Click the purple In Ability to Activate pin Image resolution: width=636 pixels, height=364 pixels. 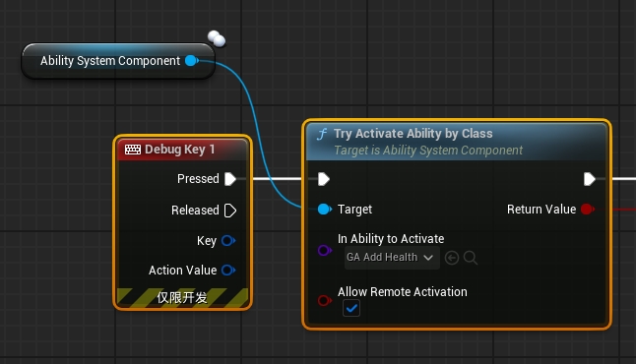(x=325, y=250)
